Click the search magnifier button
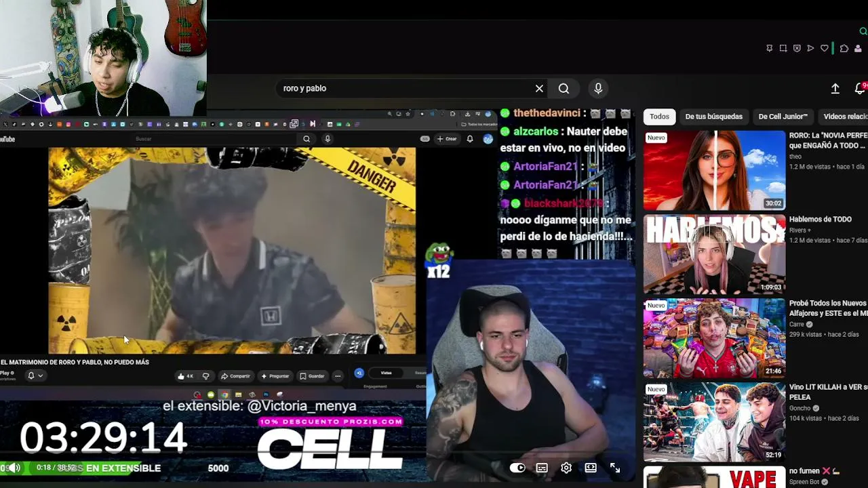This screenshot has width=868, height=488. tap(564, 88)
